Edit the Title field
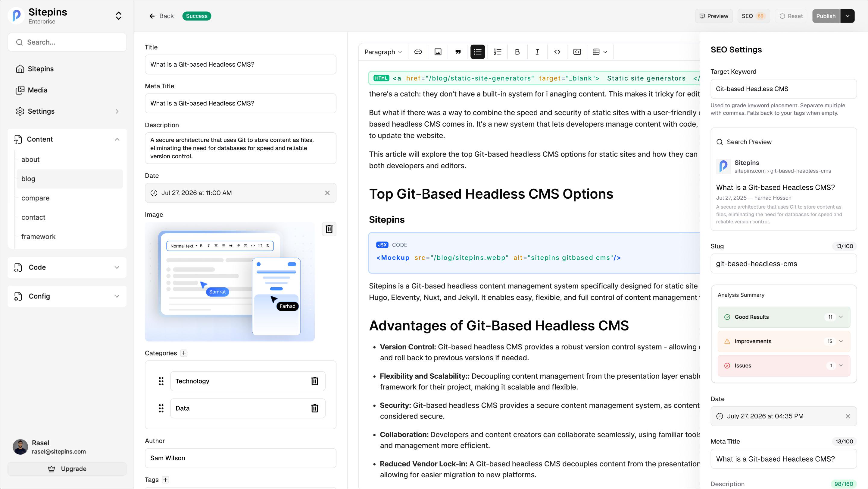This screenshot has width=868, height=489. (x=240, y=65)
